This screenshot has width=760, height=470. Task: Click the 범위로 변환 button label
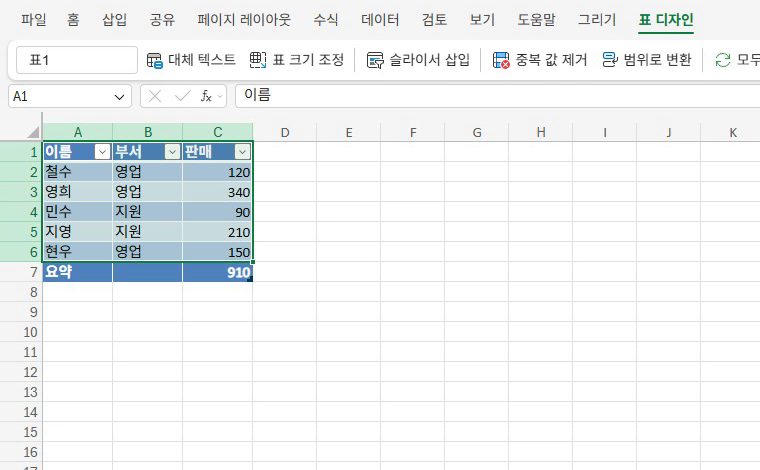click(657, 60)
